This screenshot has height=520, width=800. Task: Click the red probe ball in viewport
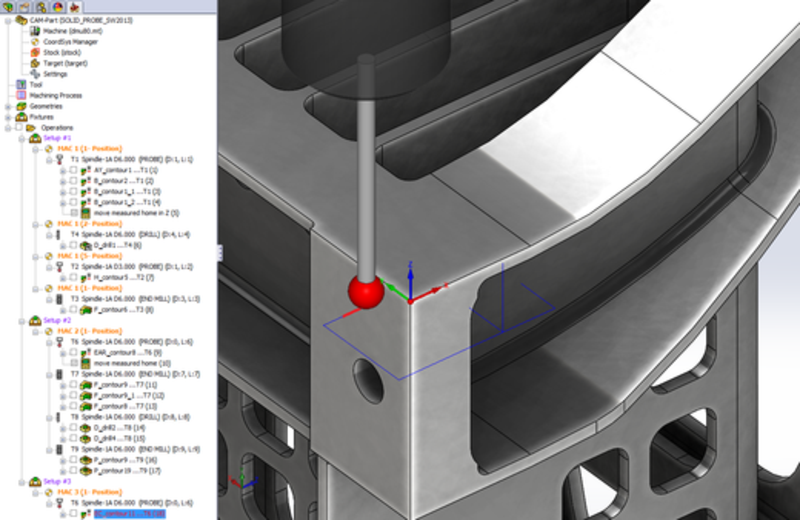[x=366, y=292]
